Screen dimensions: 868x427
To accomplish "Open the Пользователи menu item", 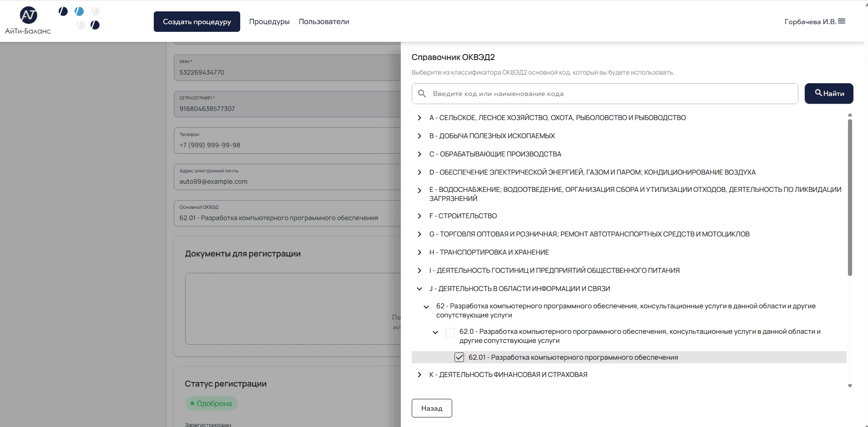I will pos(324,22).
